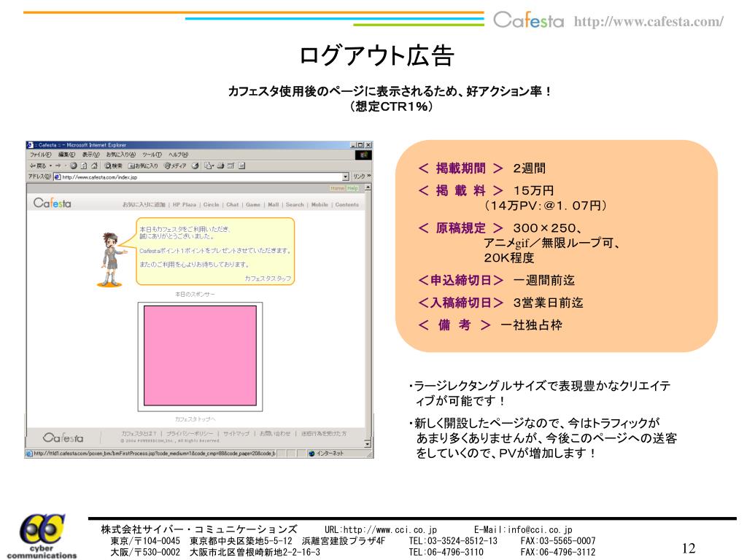Click the サイトマップ footer link
The image size is (747, 560).
[236, 434]
